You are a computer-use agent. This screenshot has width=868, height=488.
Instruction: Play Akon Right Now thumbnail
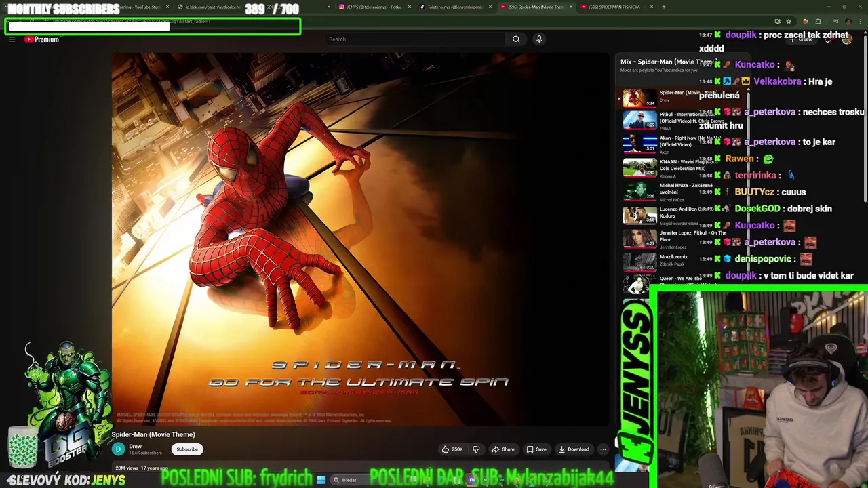pyautogui.click(x=639, y=144)
